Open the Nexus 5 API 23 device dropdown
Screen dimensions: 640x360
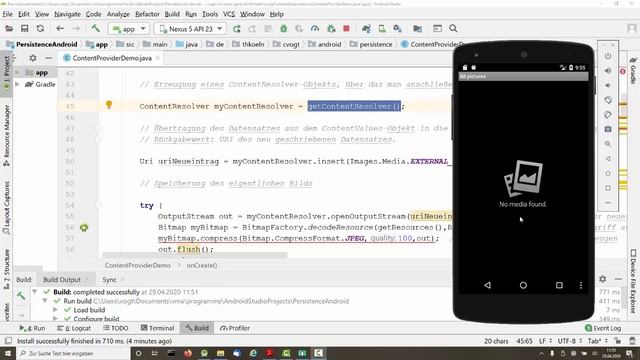point(190,29)
